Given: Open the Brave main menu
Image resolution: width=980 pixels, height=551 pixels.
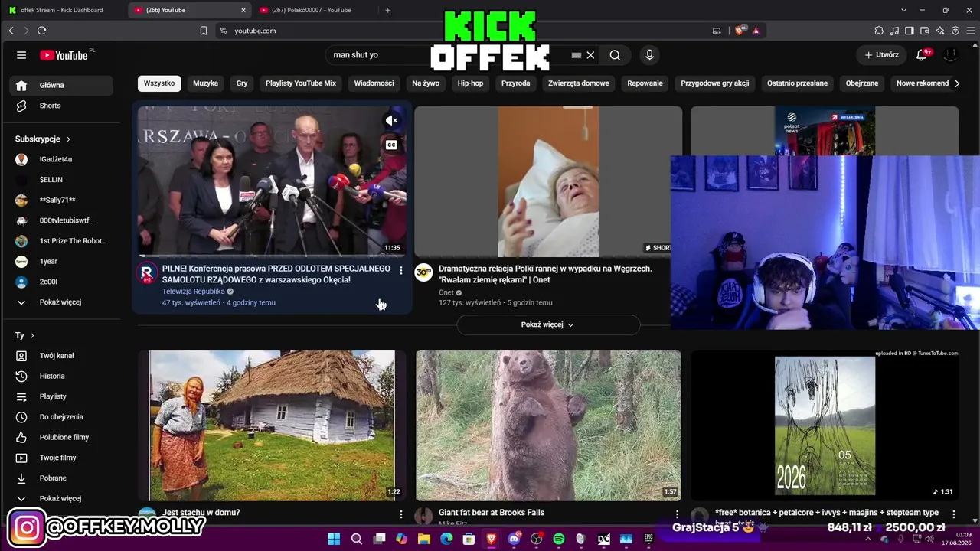Looking at the screenshot, I should click(971, 31).
